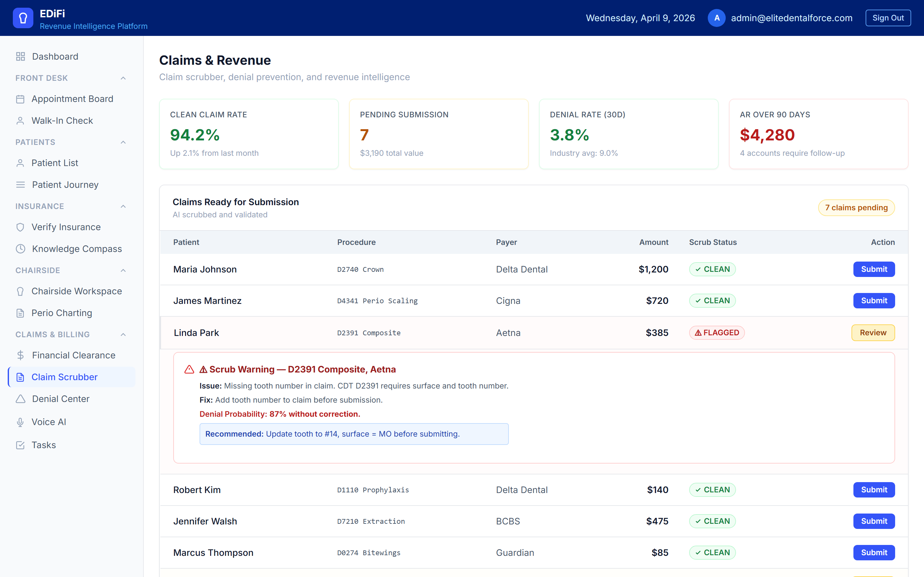Click the Denial Center warning triangle icon
This screenshot has width=924, height=577.
click(x=21, y=399)
